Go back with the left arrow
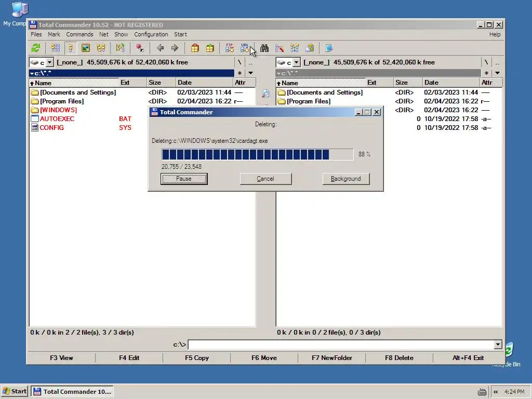Image resolution: width=532 pixels, height=399 pixels. [x=160, y=48]
